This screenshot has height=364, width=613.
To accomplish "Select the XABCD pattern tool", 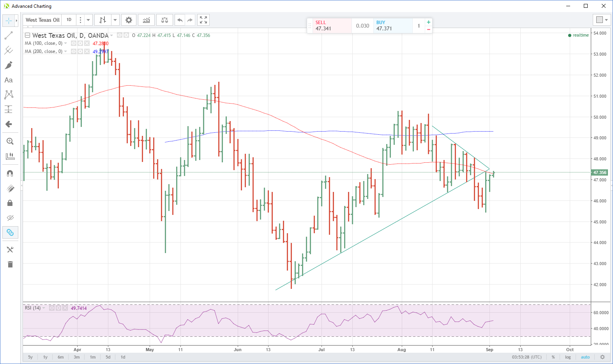I will [x=9, y=95].
